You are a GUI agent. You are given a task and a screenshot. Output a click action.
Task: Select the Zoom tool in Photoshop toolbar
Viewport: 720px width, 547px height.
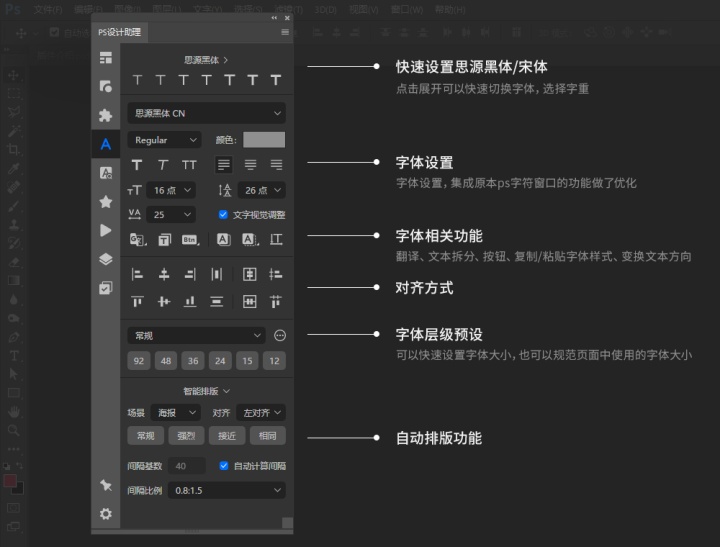pos(14,430)
